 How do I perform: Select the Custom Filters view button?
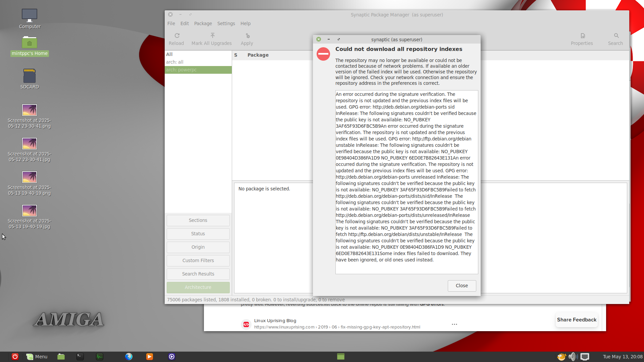[x=198, y=260]
